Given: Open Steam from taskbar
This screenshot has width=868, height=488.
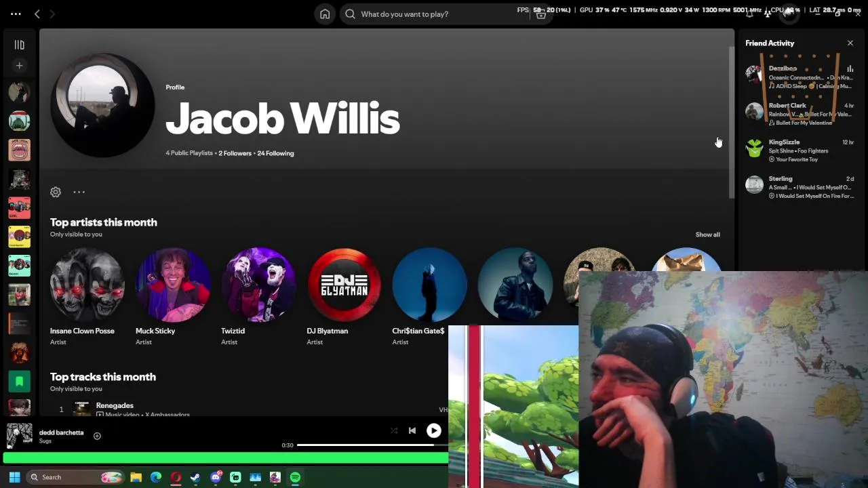Looking at the screenshot, I should coord(195,477).
